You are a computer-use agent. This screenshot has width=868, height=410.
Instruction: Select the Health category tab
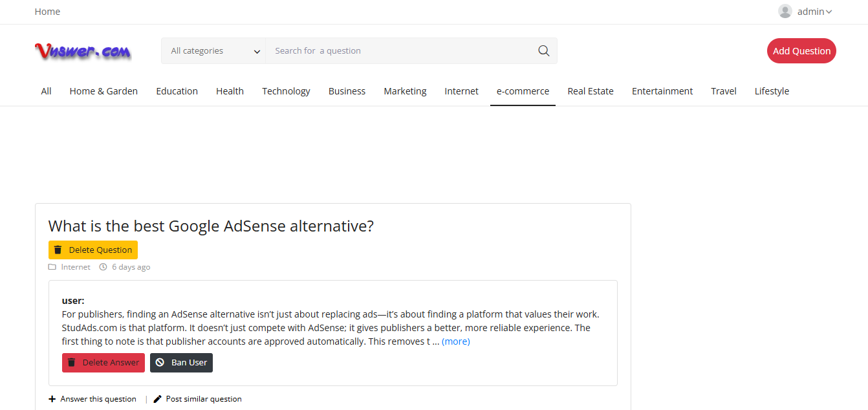tap(230, 91)
